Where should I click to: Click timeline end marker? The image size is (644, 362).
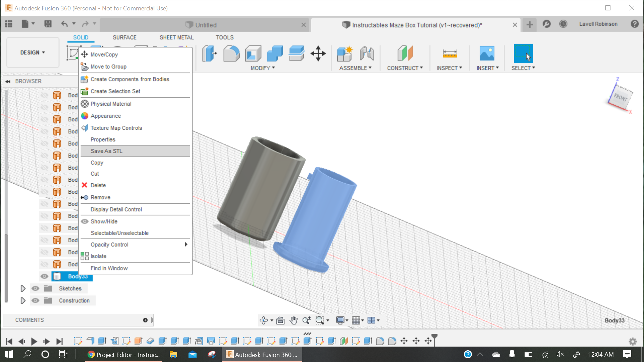coord(434,340)
